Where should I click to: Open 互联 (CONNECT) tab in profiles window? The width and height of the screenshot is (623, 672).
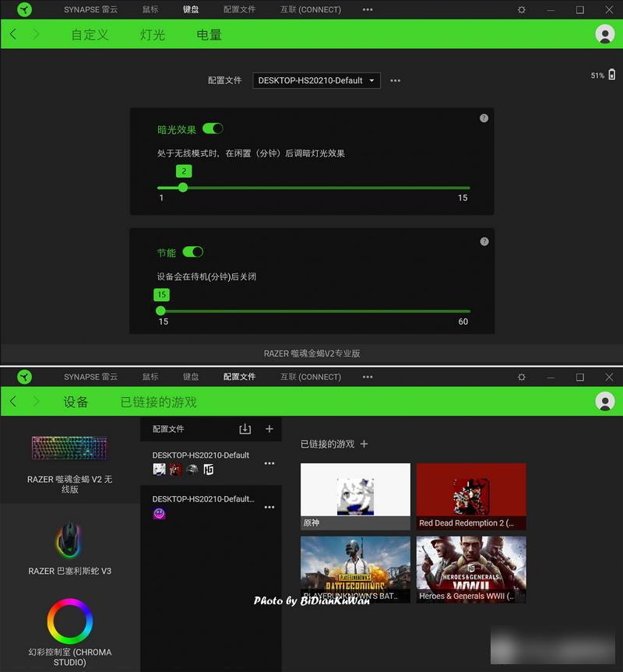coord(311,377)
